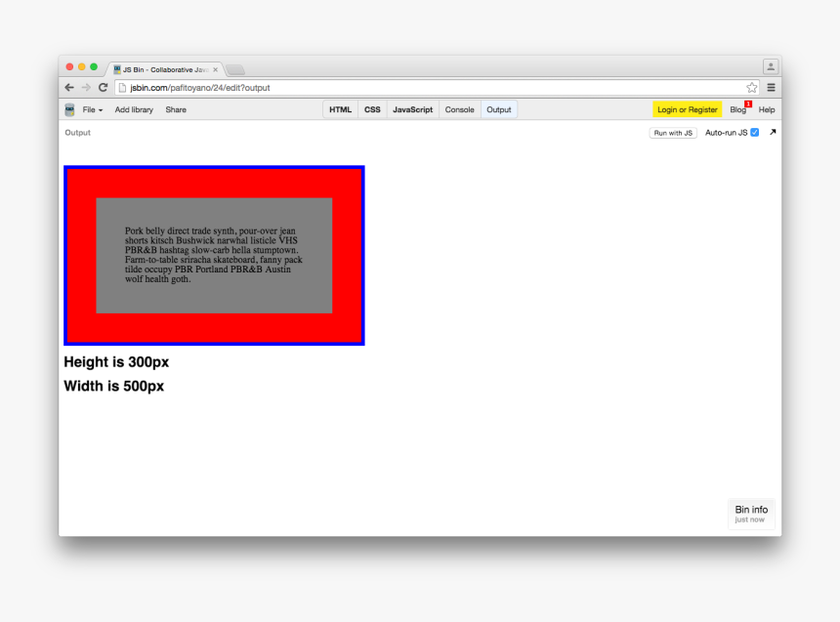Click the red padding area of the box
The height and width of the screenshot is (622, 840).
(214, 184)
